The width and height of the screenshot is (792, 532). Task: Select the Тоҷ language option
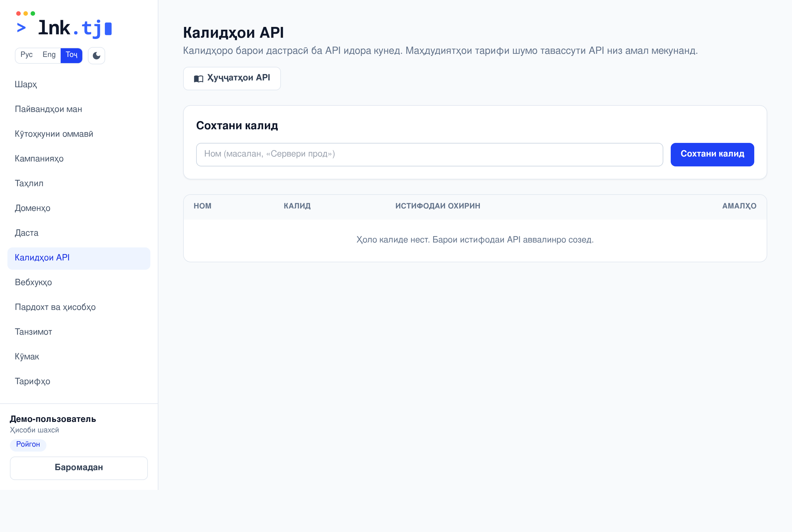pyautogui.click(x=71, y=55)
